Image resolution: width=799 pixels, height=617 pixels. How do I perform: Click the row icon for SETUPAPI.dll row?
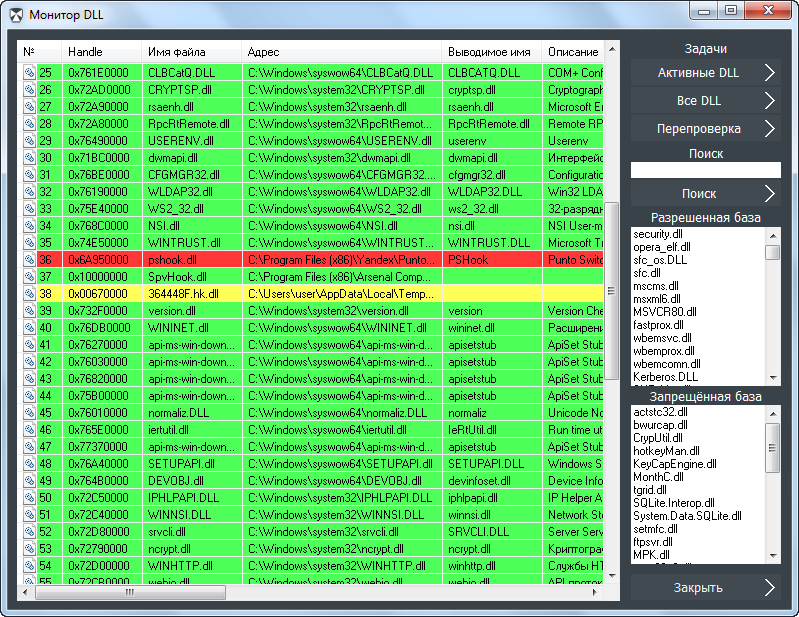pyautogui.click(x=29, y=464)
